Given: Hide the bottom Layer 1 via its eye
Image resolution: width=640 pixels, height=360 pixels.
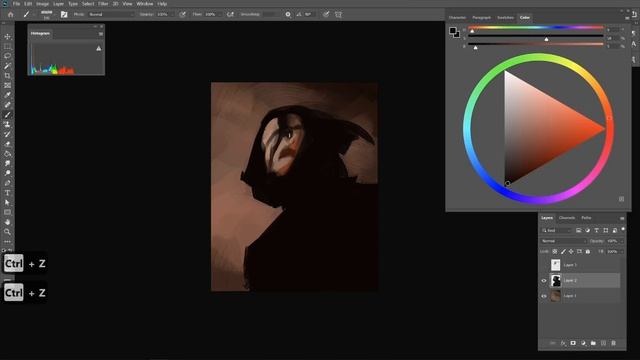Looking at the screenshot, I should [x=544, y=296].
